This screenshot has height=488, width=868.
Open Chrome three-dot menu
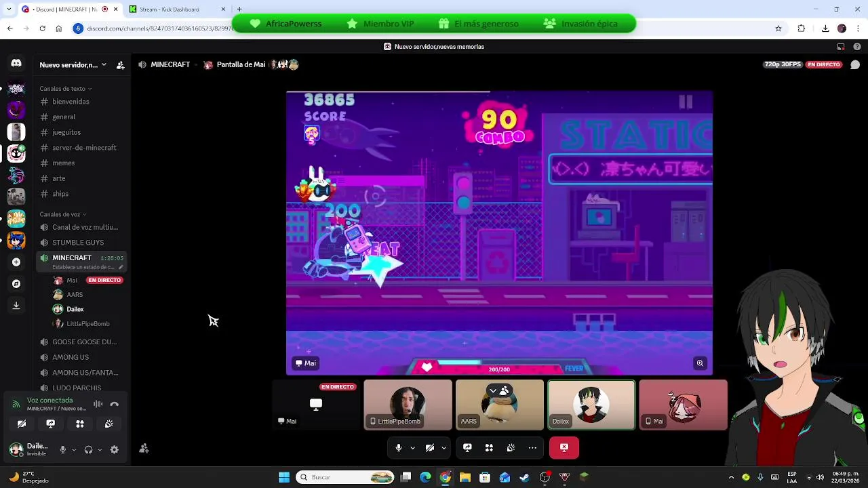[857, 28]
